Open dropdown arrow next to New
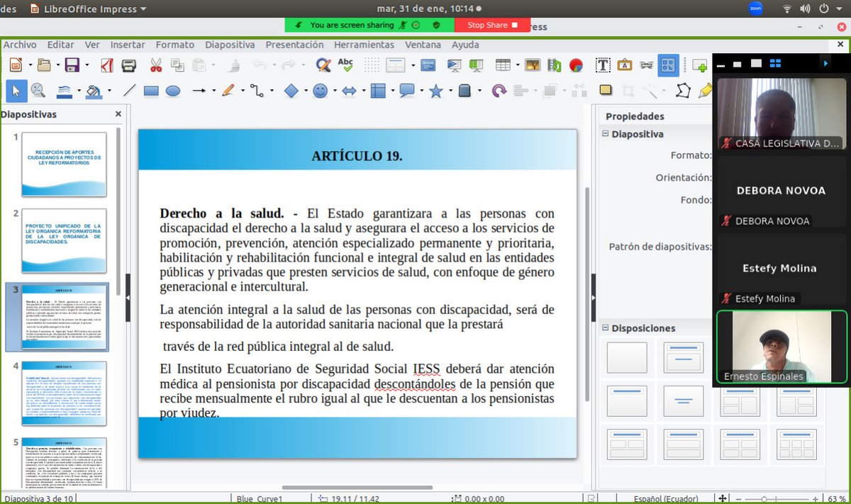Screen dimensions: 851x504 [x=29, y=65]
